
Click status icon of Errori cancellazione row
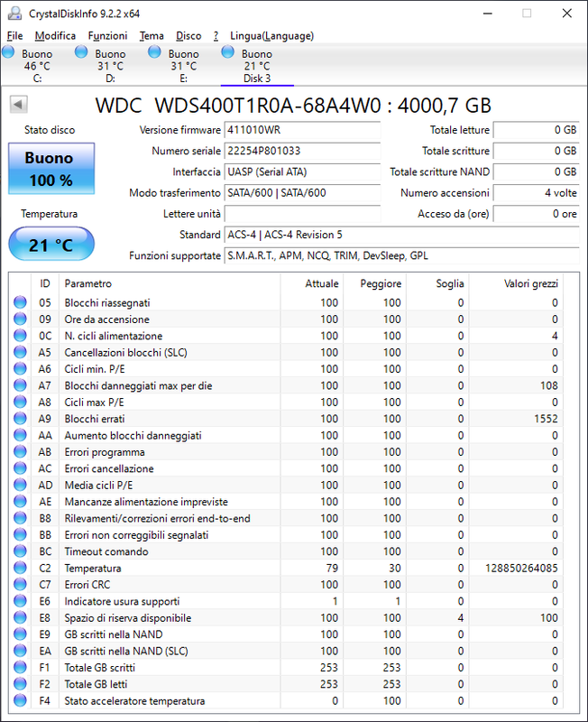pyautogui.click(x=20, y=467)
